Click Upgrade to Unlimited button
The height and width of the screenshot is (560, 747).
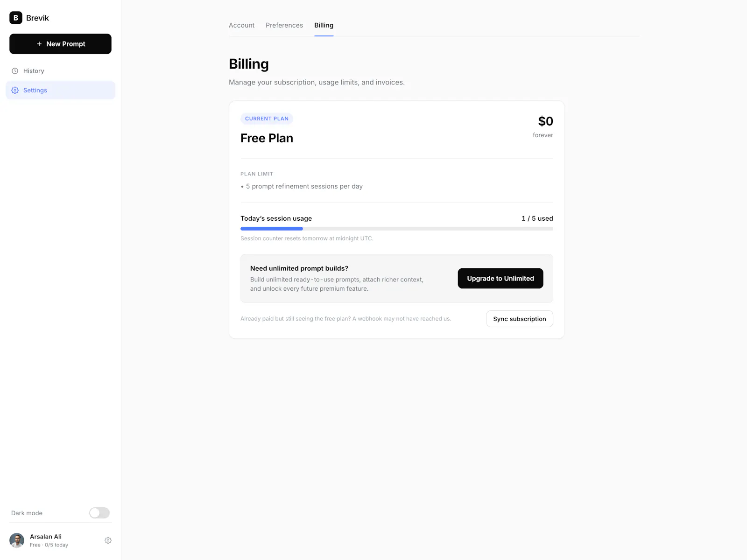pos(500,278)
